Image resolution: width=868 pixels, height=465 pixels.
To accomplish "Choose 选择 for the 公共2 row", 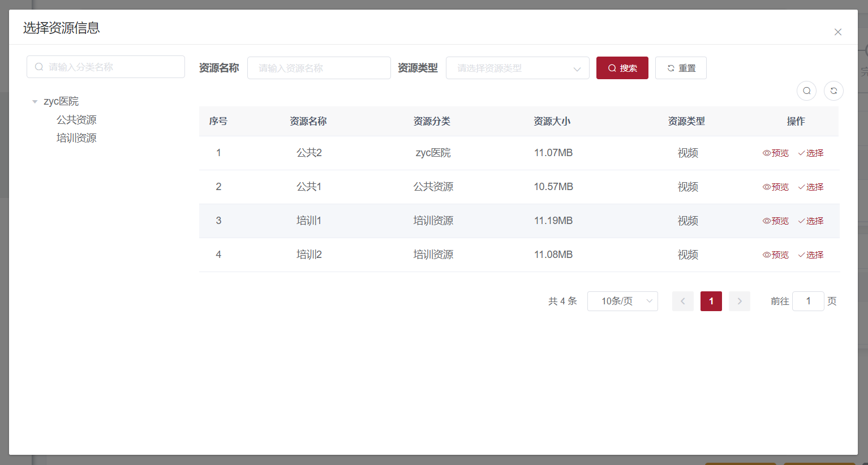I will click(x=811, y=153).
